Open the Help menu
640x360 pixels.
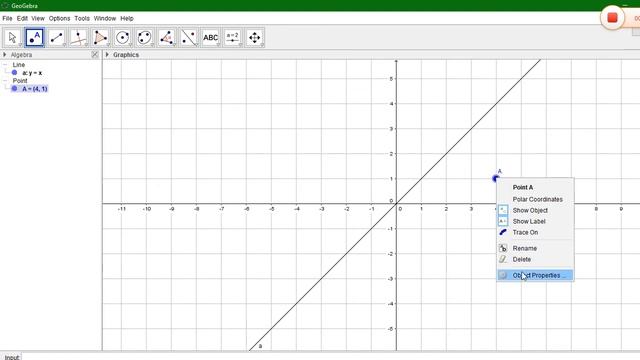pos(127,18)
